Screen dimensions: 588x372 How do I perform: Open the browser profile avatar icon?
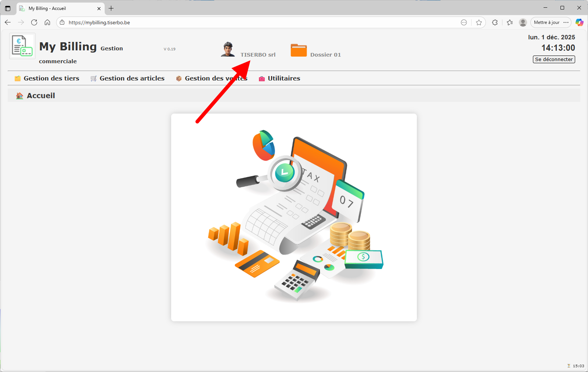tap(523, 22)
